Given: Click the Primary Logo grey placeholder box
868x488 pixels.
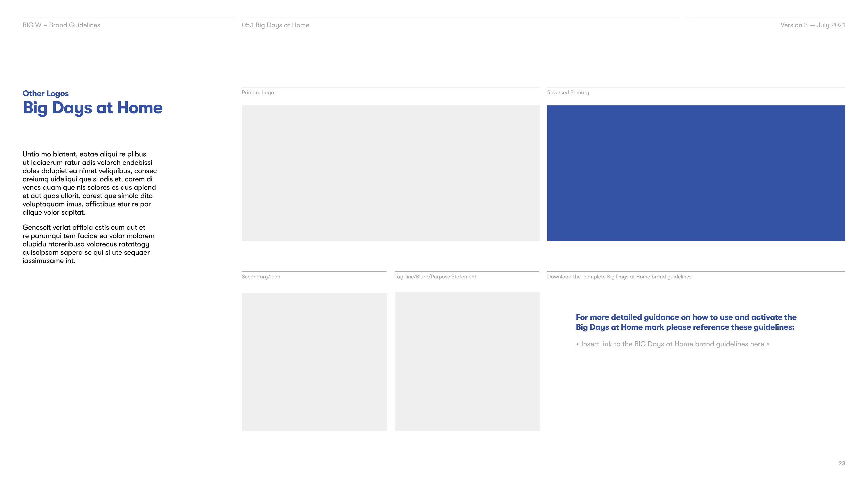Looking at the screenshot, I should tap(391, 173).
